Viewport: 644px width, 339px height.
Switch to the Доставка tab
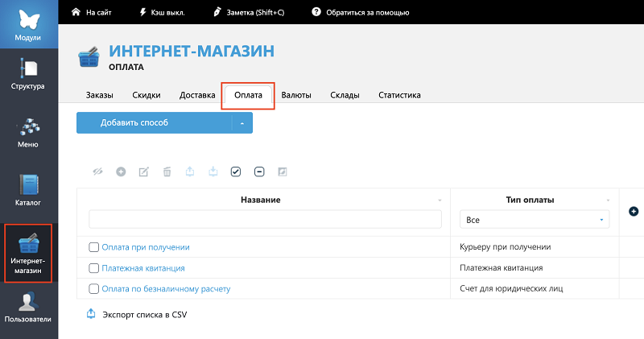[197, 95]
